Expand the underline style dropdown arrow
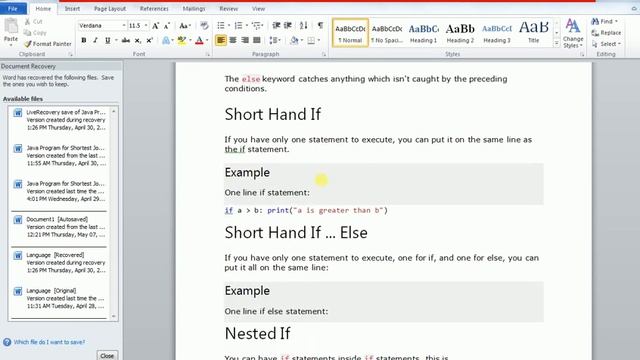This screenshot has width=640, height=360. pos(116,40)
